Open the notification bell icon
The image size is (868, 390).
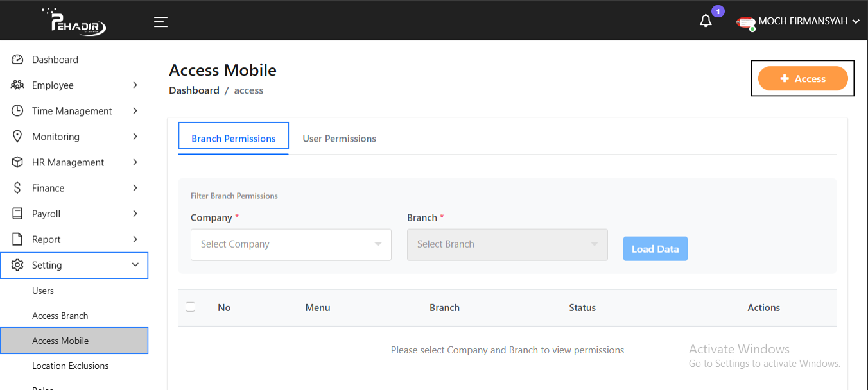click(706, 21)
